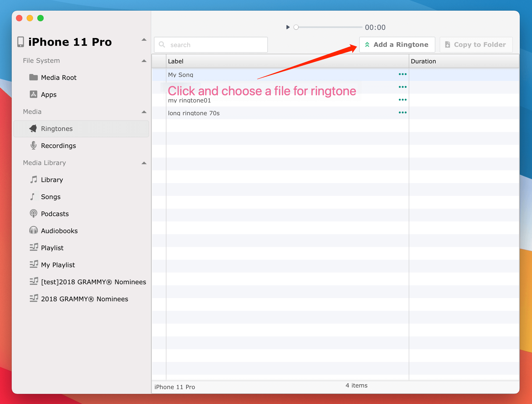The height and width of the screenshot is (404, 532).
Task: Collapse the iPhone 11 Pro device section
Action: click(x=144, y=40)
